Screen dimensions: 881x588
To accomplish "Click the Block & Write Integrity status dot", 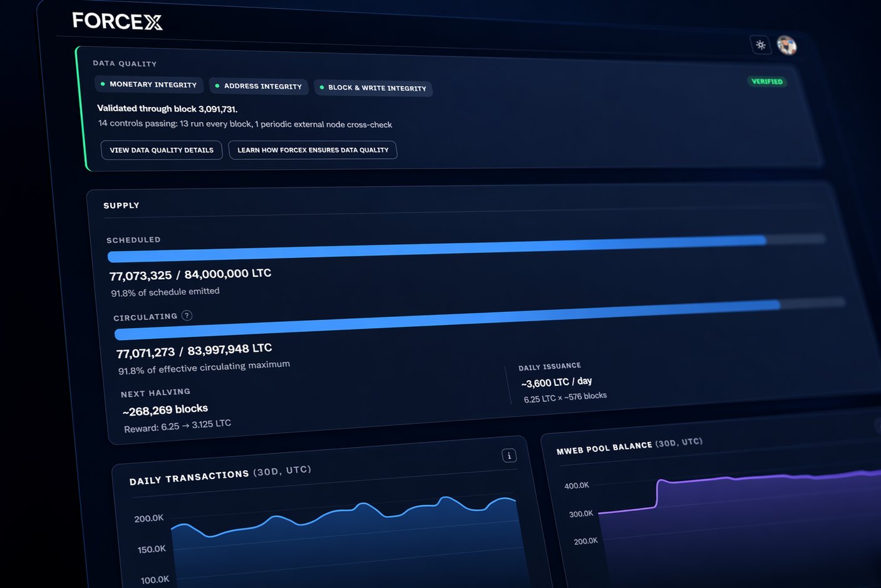I will 322,88.
